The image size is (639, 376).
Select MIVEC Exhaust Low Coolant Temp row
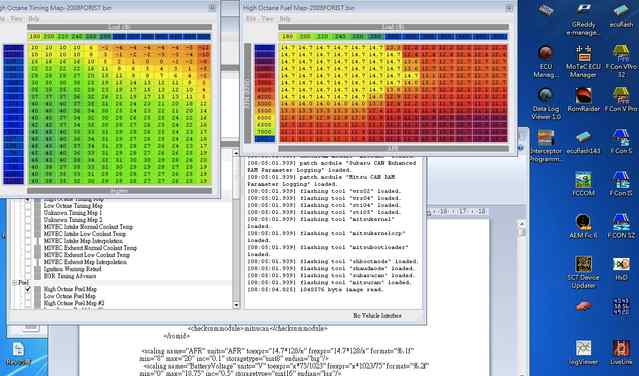(x=86, y=255)
